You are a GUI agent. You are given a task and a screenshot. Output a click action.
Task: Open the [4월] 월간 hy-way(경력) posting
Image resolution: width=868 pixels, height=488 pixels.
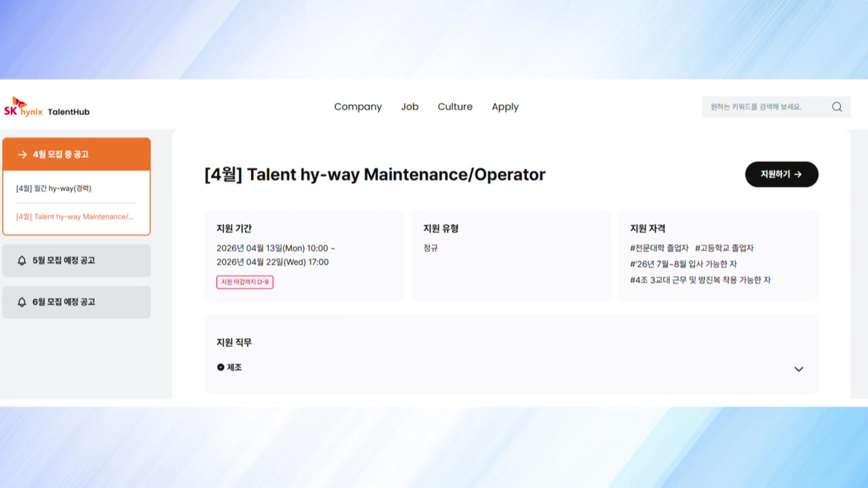[x=54, y=188]
